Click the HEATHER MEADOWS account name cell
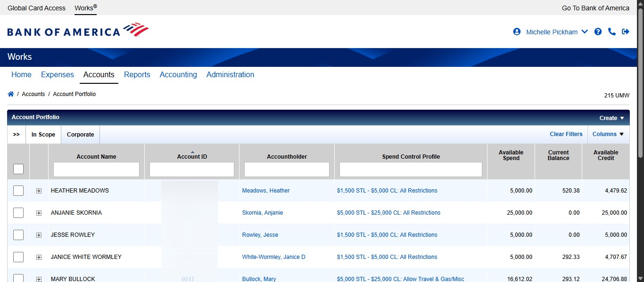Screen dimensions: 644x282 (x=80, y=191)
